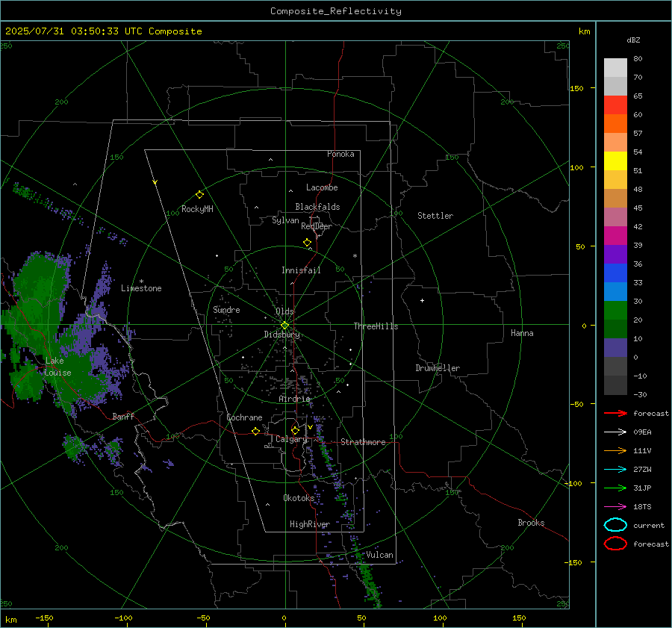This screenshot has width=672, height=628.
Task: Click yellow diamond marker above Calgary label
Action: pyautogui.click(x=295, y=430)
